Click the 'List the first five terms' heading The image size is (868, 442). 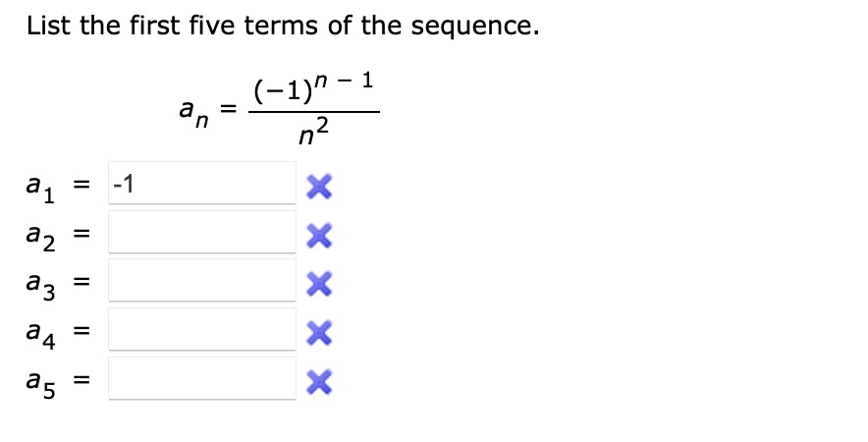(x=283, y=27)
